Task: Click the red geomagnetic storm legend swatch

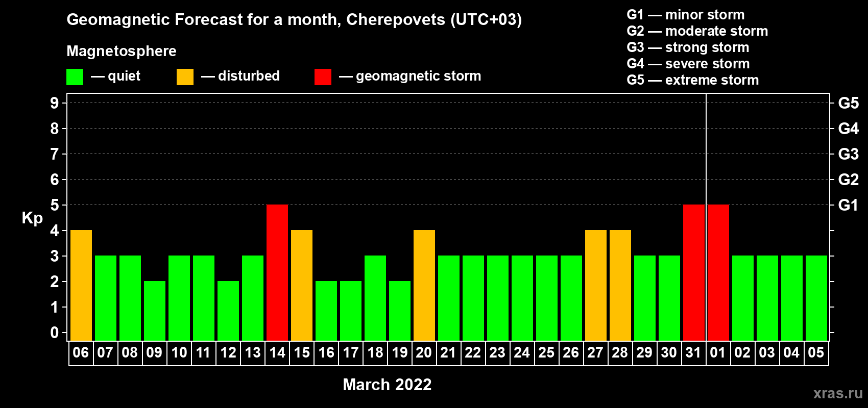Action: pyautogui.click(x=323, y=77)
